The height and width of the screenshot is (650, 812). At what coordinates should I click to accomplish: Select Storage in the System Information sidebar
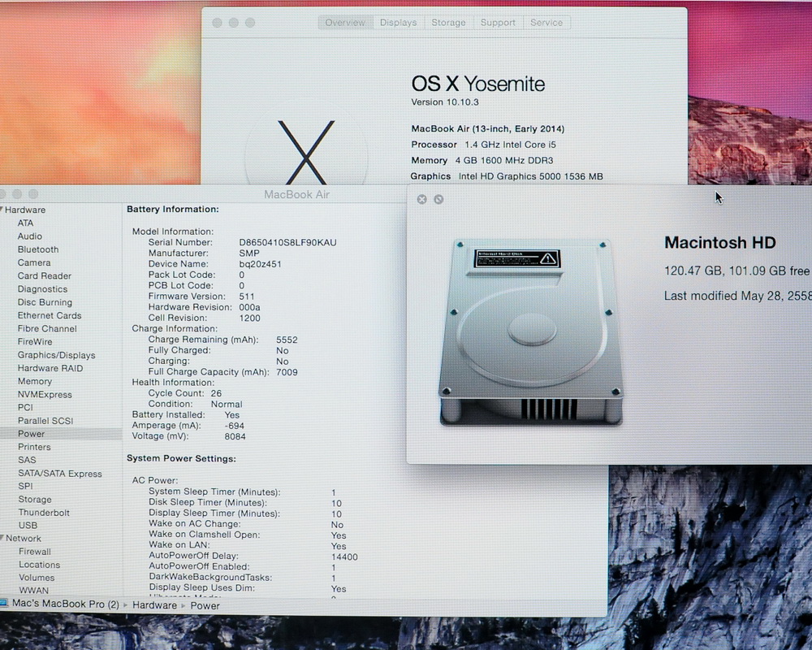point(35,500)
